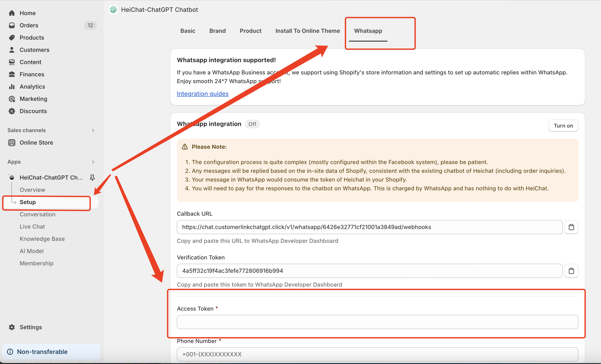Open the Integration guides link
Screen dimensions: 601x364
click(x=203, y=94)
